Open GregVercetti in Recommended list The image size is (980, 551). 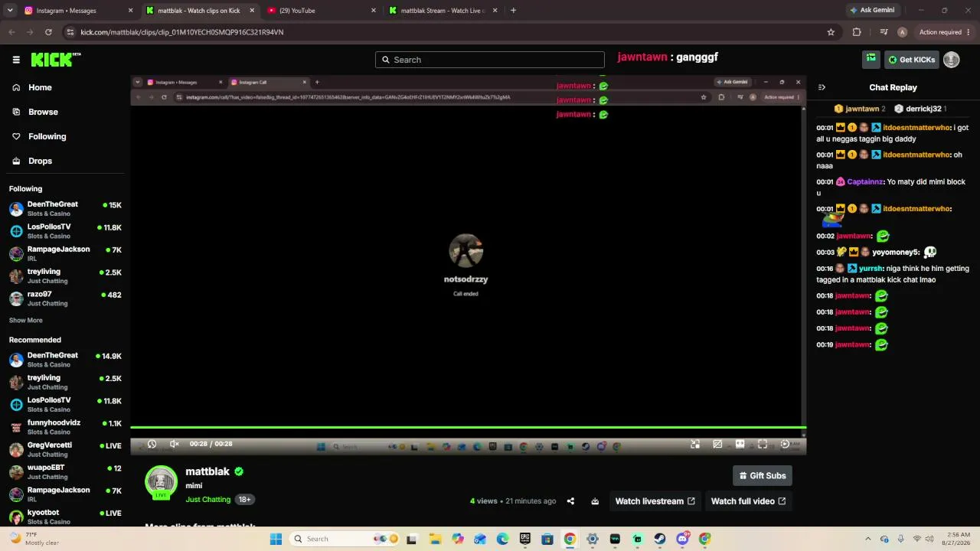click(65, 449)
